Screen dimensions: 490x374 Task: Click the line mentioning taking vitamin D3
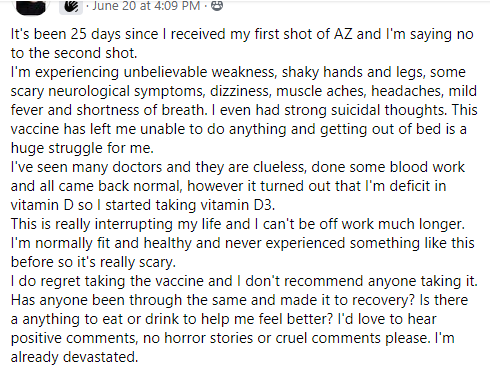pos(143,205)
